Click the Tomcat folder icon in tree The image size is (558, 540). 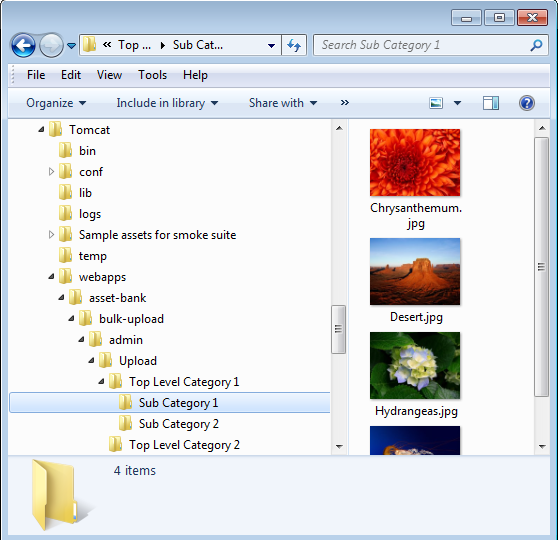(x=56, y=130)
